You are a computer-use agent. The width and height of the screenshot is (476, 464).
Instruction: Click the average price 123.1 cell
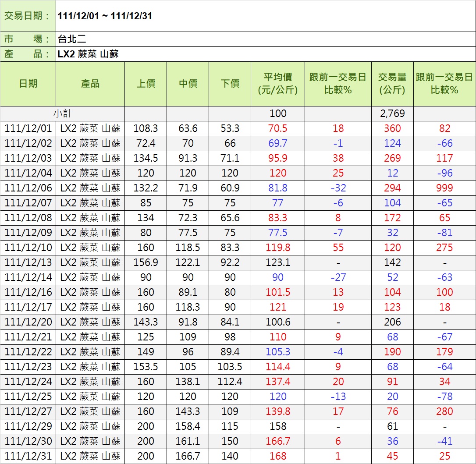pyautogui.click(x=278, y=262)
